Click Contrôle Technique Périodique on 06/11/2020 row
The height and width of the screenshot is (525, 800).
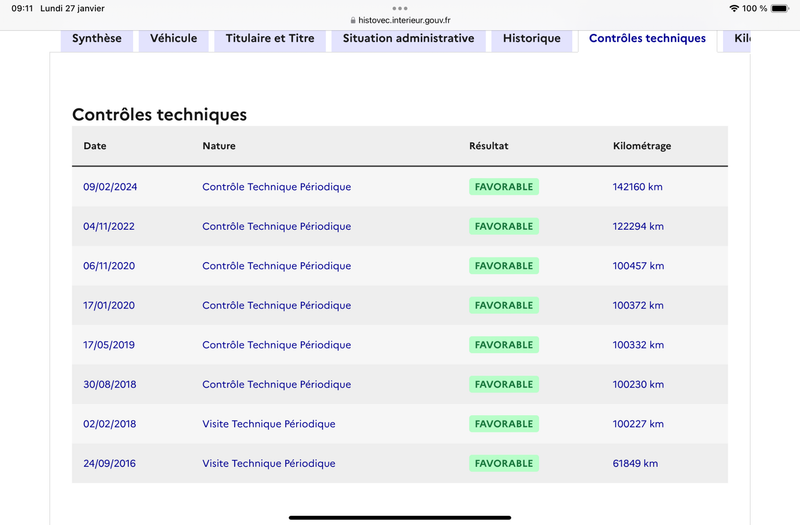point(277,266)
